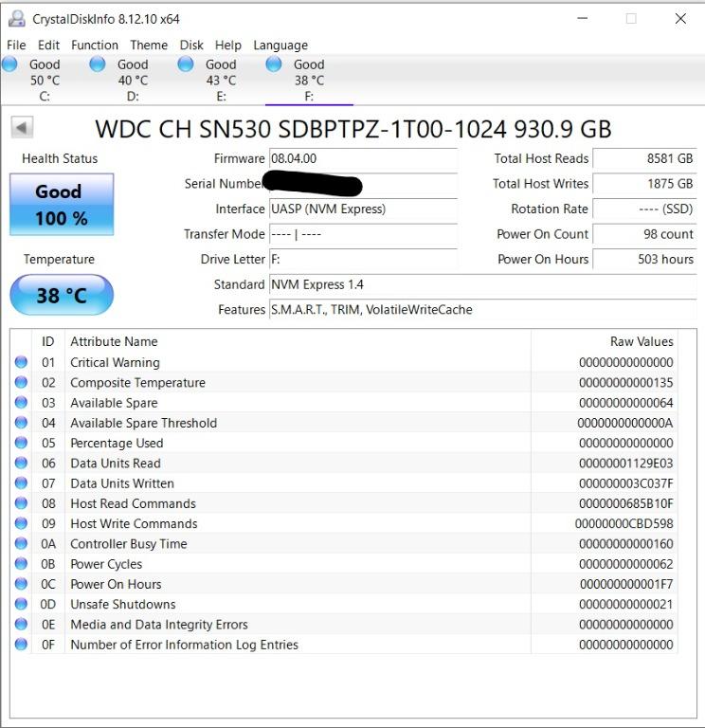
Task: Click the Attribute Name column header
Action: (298, 341)
